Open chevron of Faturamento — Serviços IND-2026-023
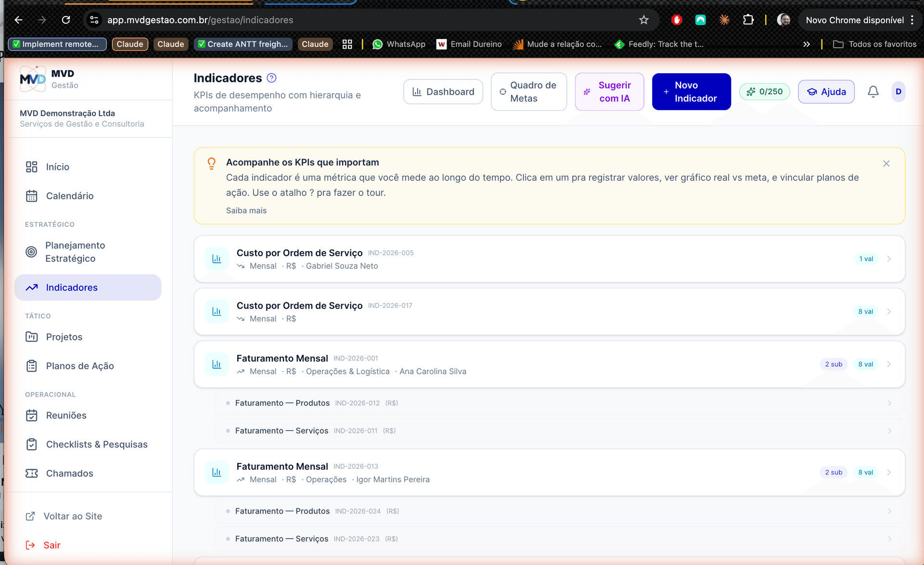The width and height of the screenshot is (924, 565). 889,539
